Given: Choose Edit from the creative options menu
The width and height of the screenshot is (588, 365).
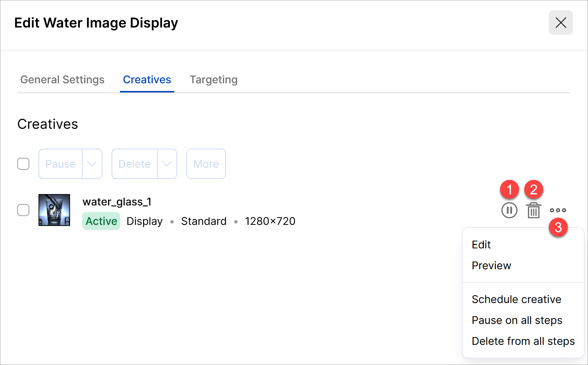Looking at the screenshot, I should pyautogui.click(x=481, y=245).
